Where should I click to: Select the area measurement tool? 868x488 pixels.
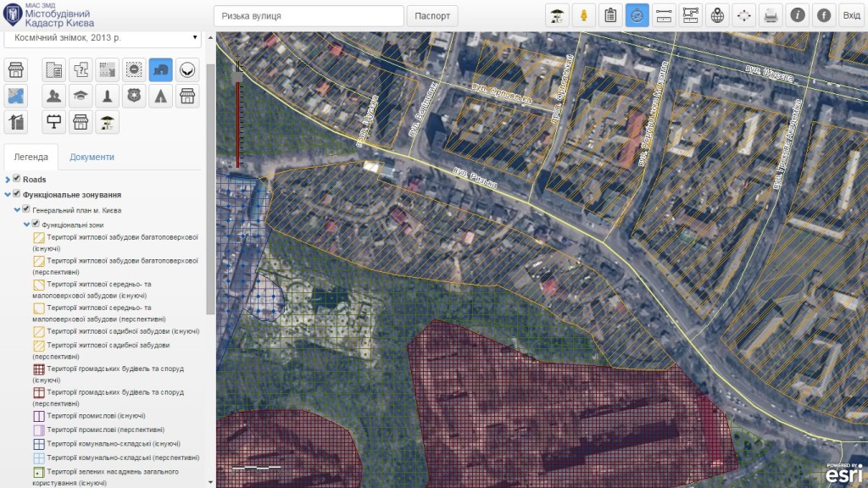691,15
